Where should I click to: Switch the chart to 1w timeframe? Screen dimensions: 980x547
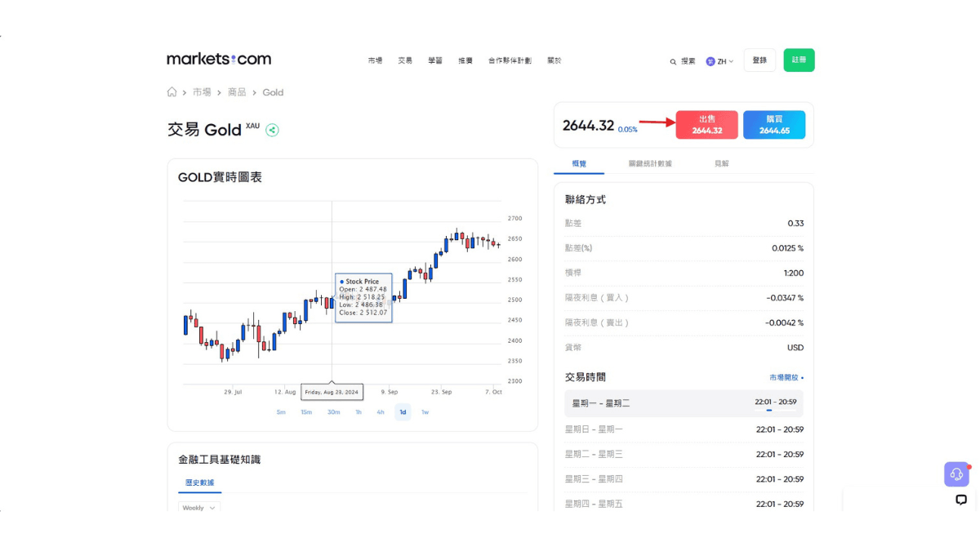tap(425, 412)
